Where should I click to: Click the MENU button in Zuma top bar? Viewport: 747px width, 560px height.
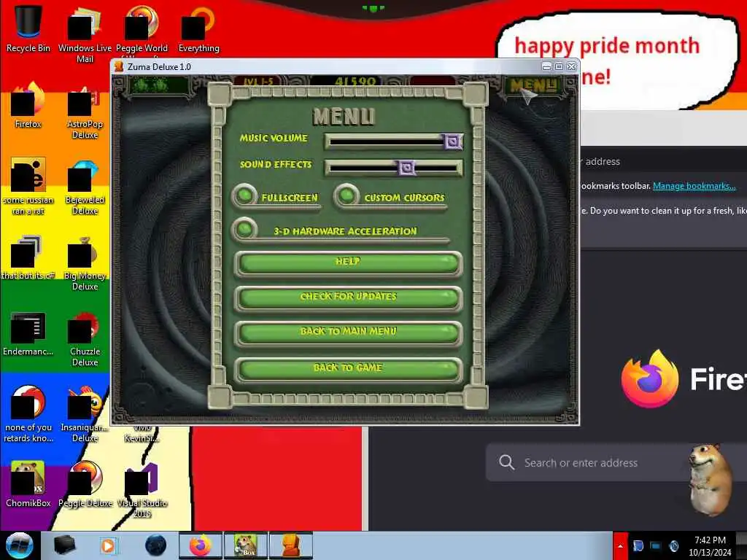pos(533,86)
